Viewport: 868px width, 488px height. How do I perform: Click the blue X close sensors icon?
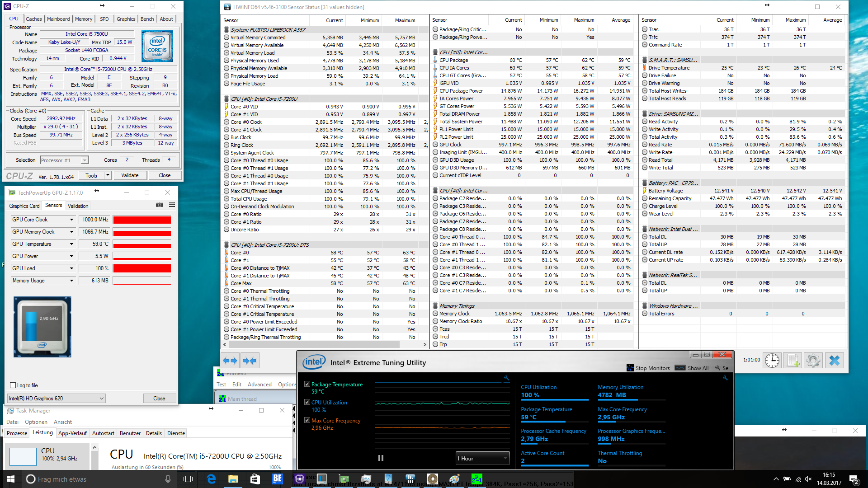click(x=834, y=361)
